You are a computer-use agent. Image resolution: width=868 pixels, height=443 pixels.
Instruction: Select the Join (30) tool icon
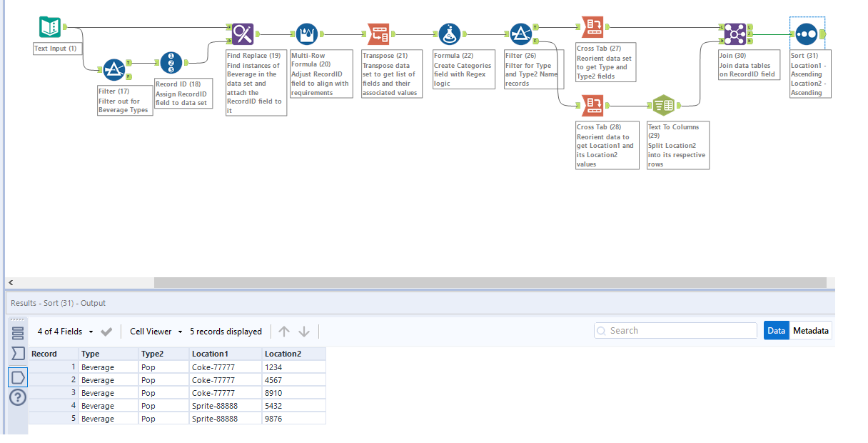(735, 33)
